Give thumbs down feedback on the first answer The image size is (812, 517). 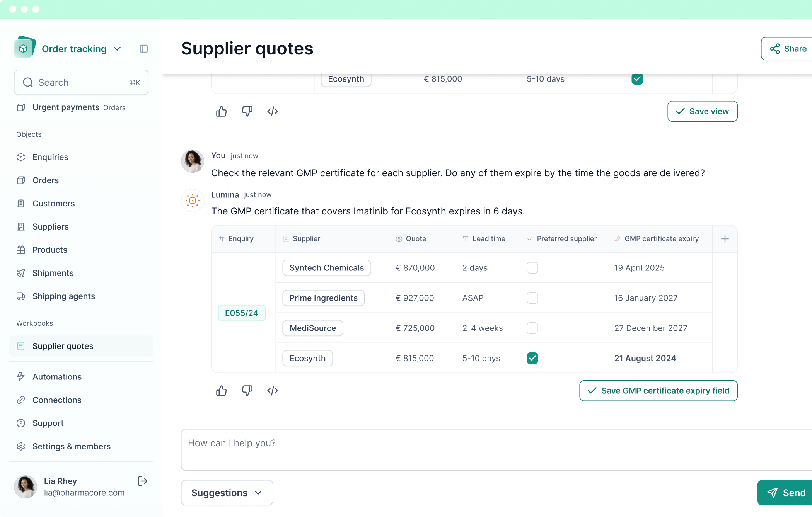[x=247, y=111]
